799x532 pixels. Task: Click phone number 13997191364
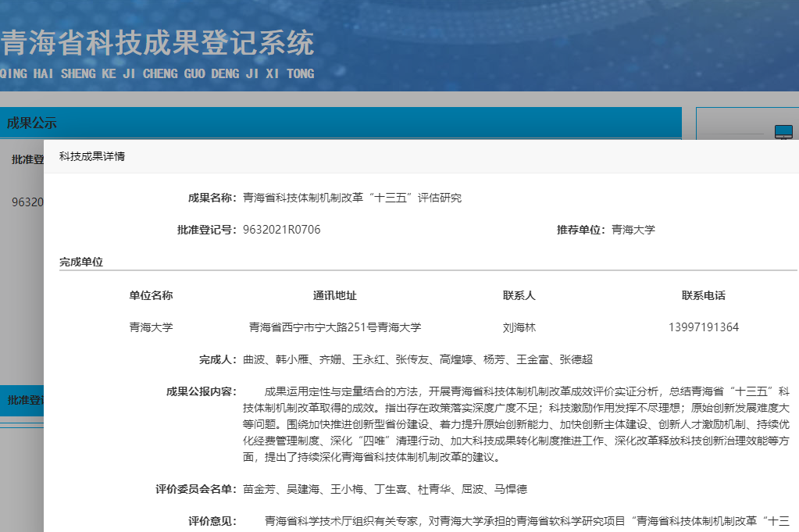pyautogui.click(x=703, y=327)
